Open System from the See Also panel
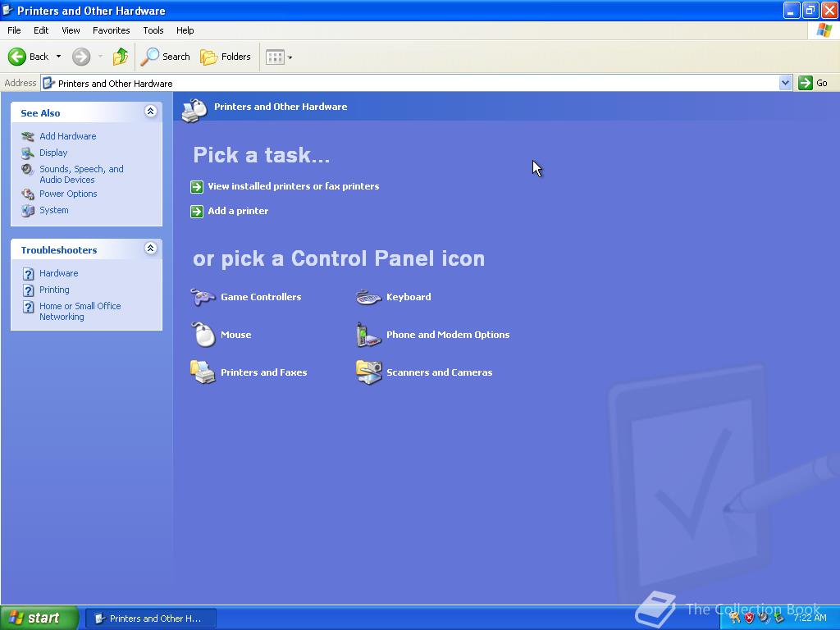 53,210
